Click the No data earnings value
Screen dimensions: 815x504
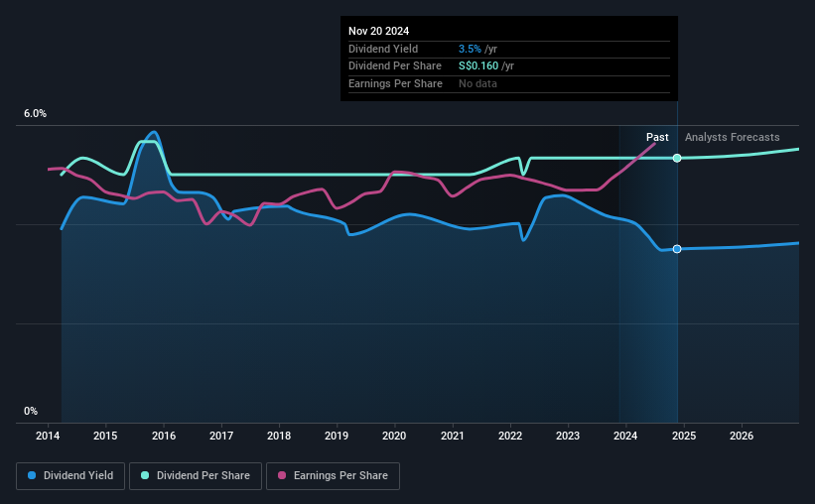click(477, 83)
